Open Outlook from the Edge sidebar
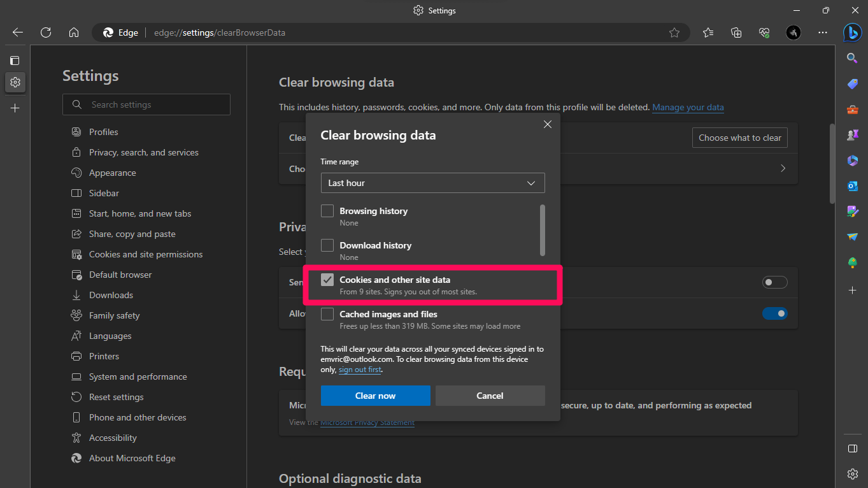The height and width of the screenshot is (488, 868). (852, 186)
